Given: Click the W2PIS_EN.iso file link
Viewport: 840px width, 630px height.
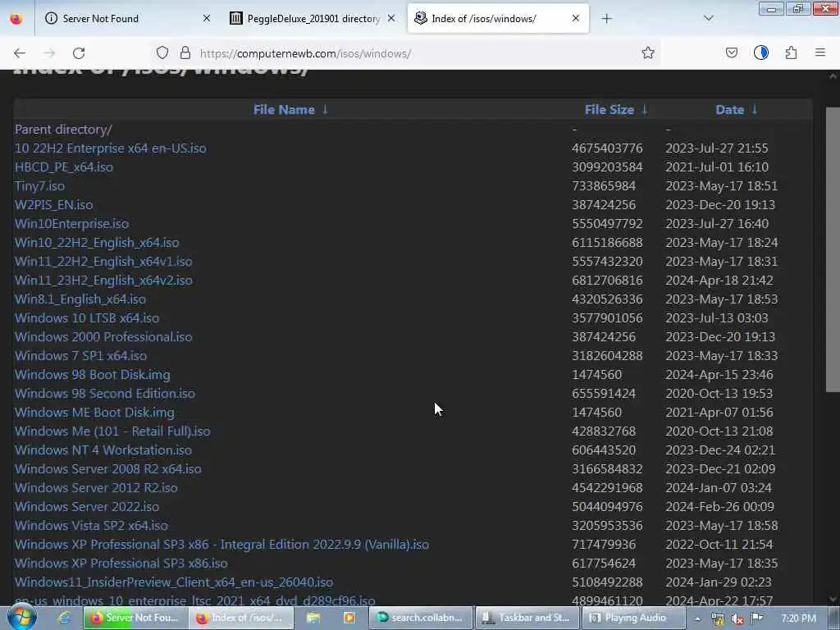Looking at the screenshot, I should 53,204.
